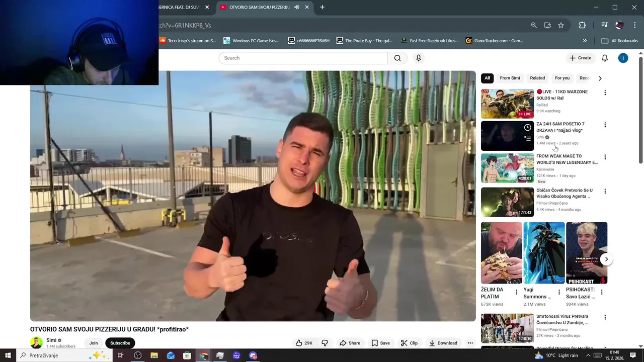Click the install app icon in address bar

pyautogui.click(x=547, y=25)
